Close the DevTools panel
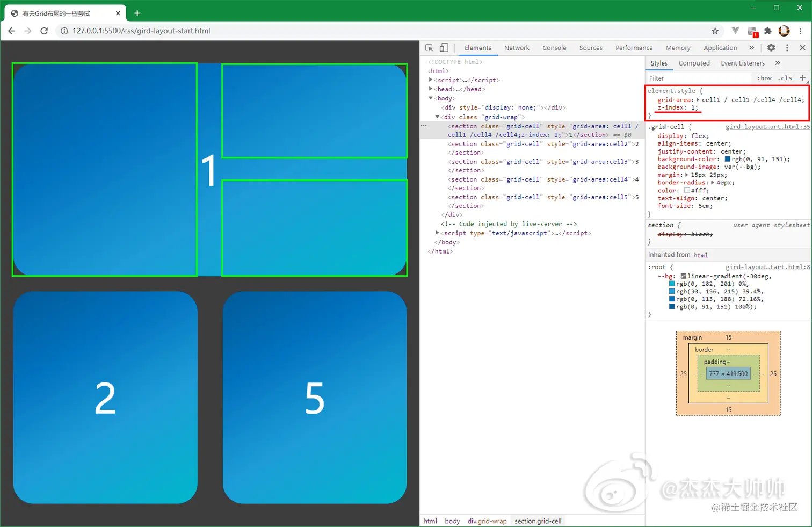The height and width of the screenshot is (527, 812). (x=802, y=48)
